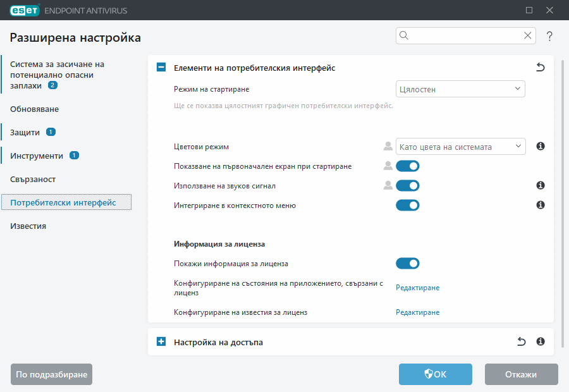Click info icon next to Настройка на достъпа
This screenshot has height=392, width=569.
click(540, 341)
